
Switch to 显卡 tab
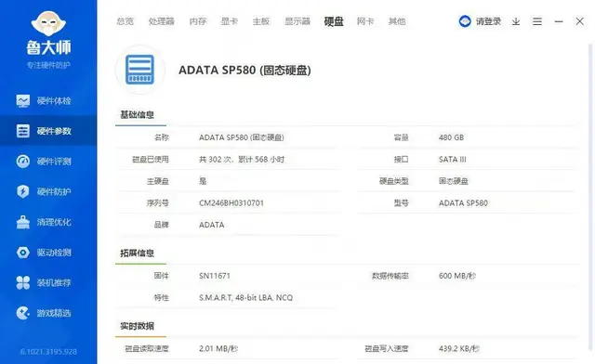click(230, 21)
